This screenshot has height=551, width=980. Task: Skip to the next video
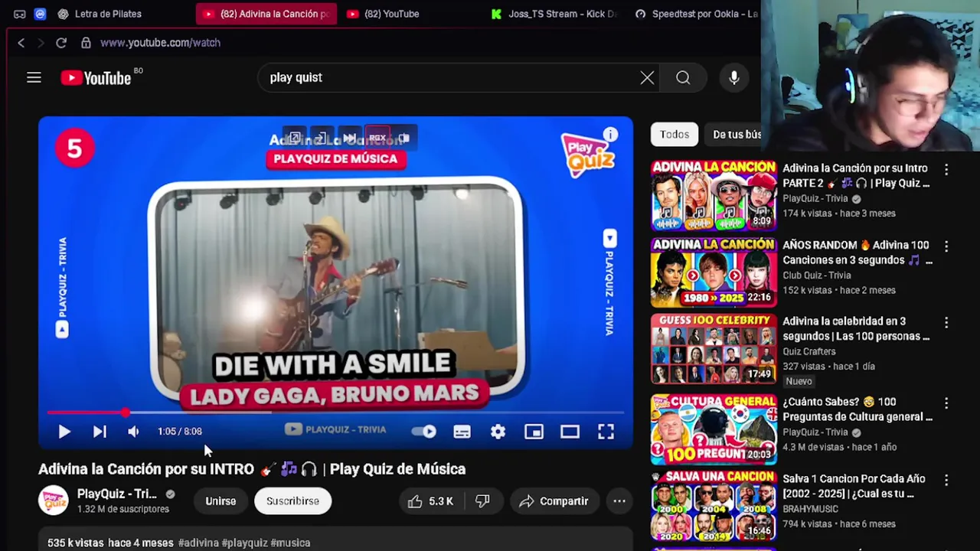click(x=100, y=432)
